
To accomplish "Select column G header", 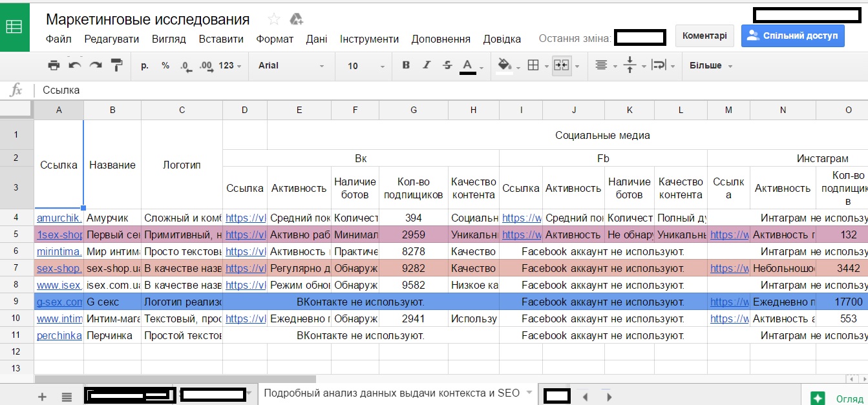I will click(x=414, y=110).
